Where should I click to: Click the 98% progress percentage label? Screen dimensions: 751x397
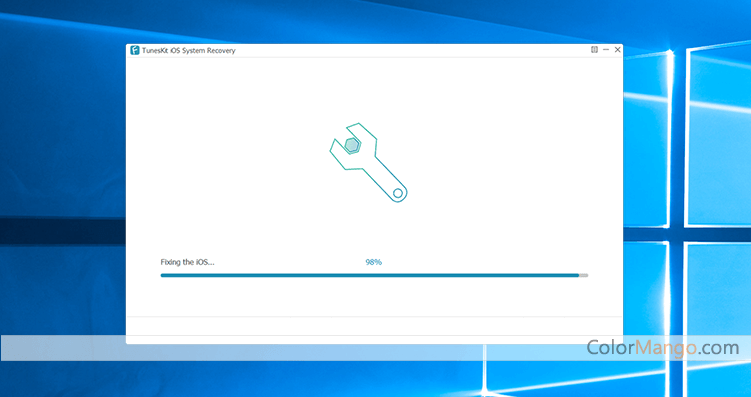click(x=374, y=262)
